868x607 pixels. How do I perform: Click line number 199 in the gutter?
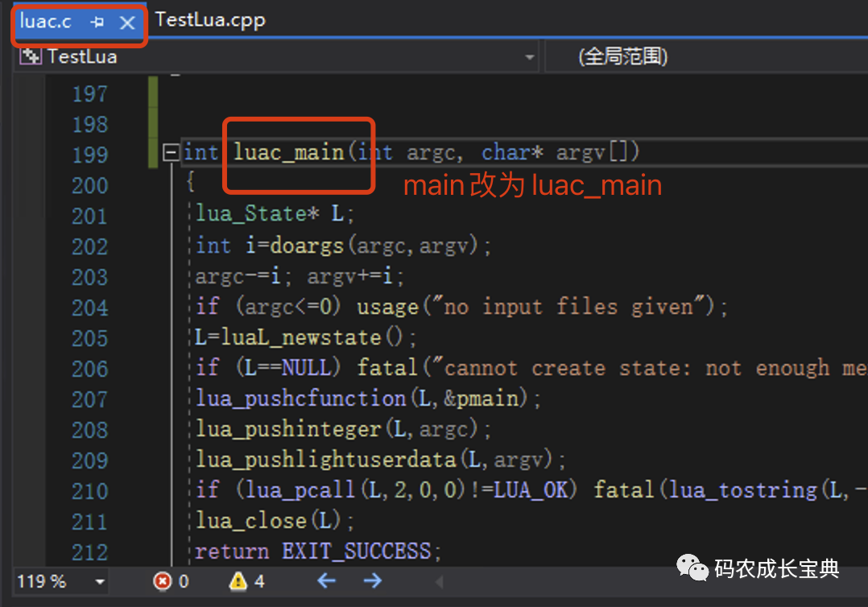89,151
